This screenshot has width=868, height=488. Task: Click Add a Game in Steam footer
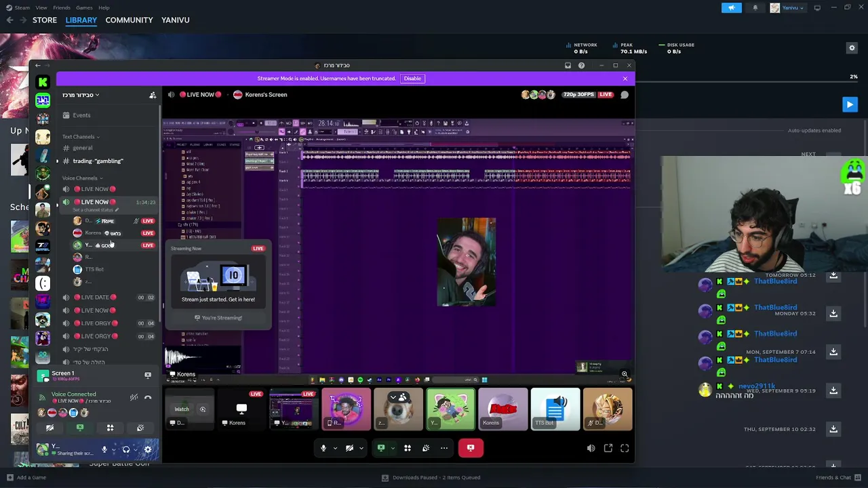coord(26,478)
